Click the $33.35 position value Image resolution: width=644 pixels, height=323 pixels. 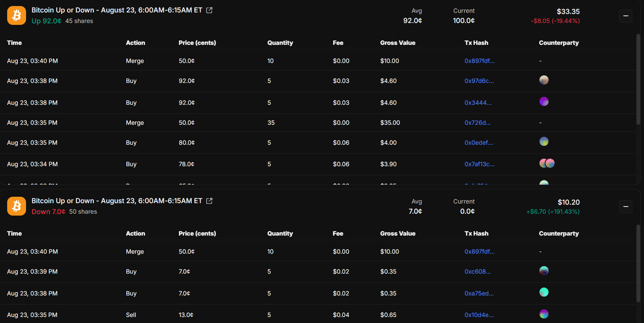click(x=568, y=12)
